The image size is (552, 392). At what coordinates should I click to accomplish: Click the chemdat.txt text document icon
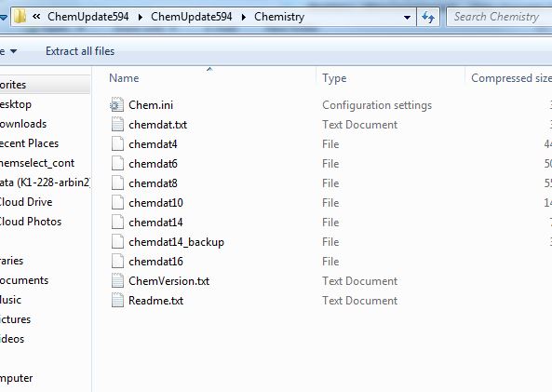117,125
